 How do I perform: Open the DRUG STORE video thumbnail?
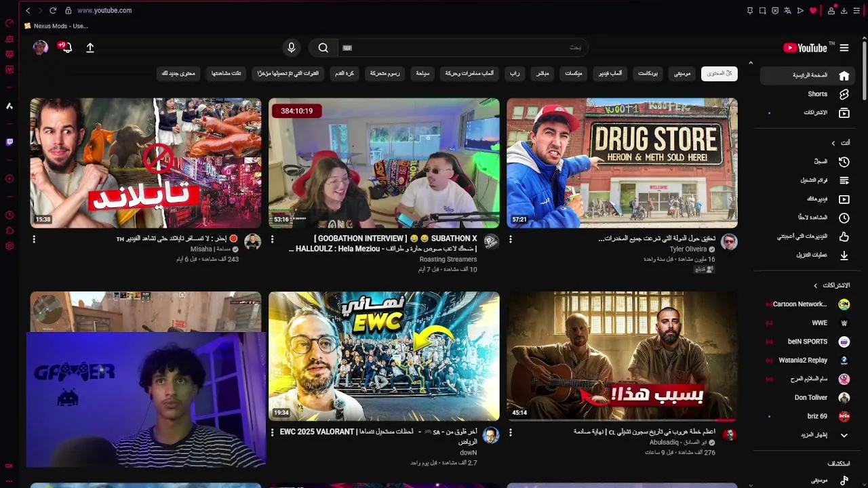tap(622, 163)
